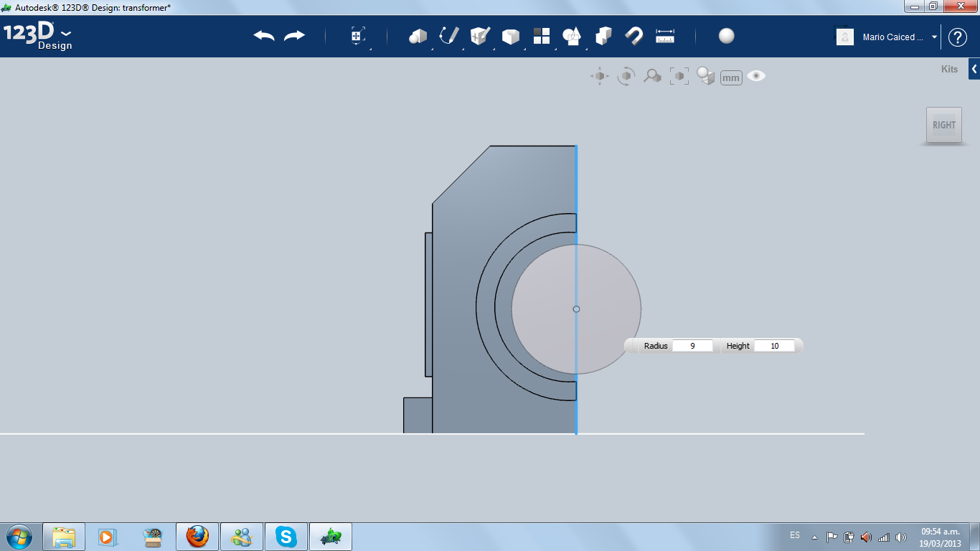
Task: Open the Help question mark button
Action: click(958, 37)
